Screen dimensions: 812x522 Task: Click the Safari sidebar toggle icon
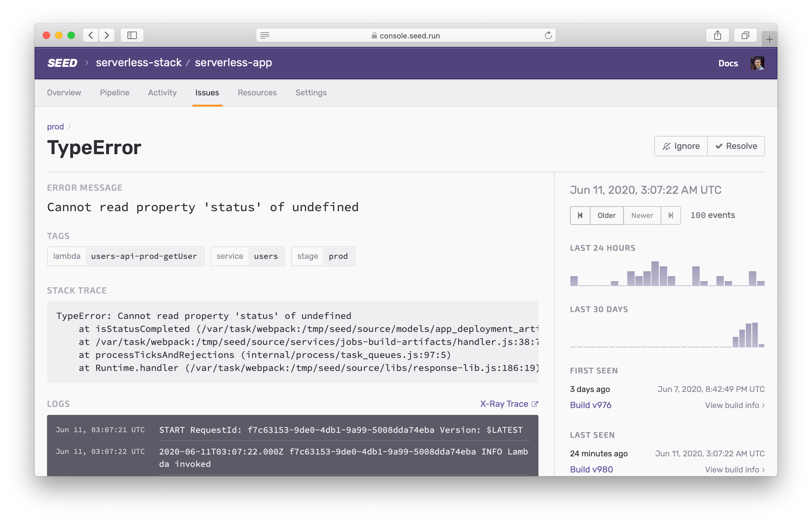coord(132,35)
